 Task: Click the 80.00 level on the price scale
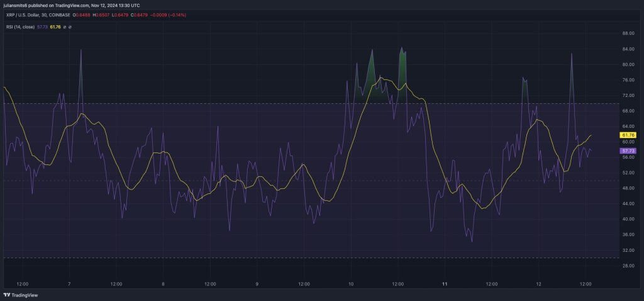(x=628, y=65)
